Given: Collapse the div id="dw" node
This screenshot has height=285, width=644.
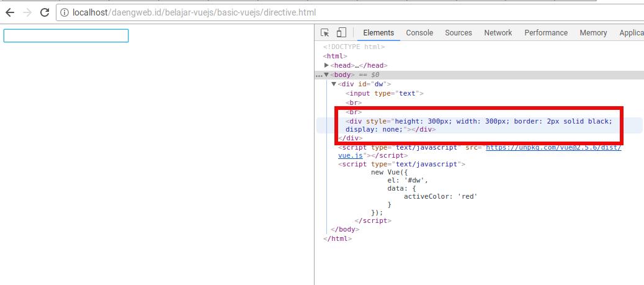Looking at the screenshot, I should [x=334, y=84].
